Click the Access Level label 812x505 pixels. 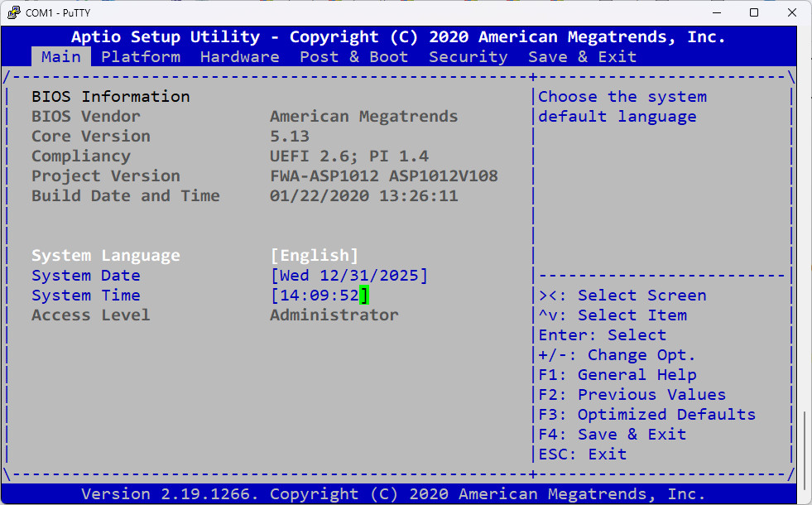[90, 315]
